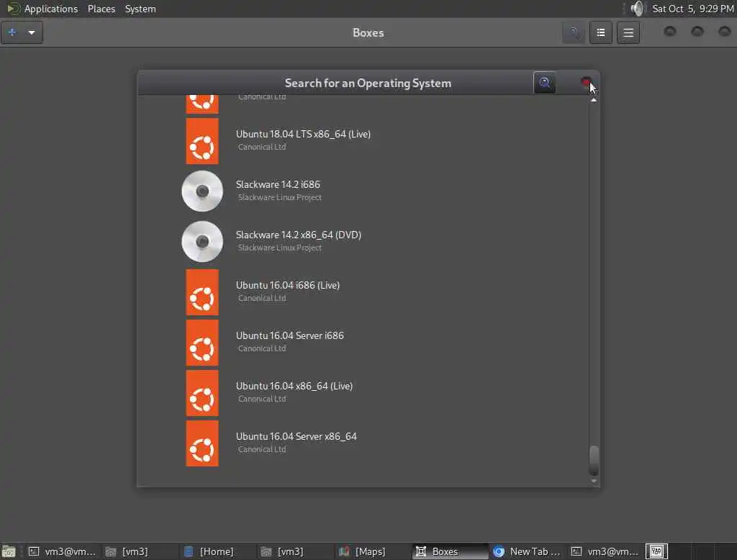Click the Slackware 14.2 x86_64 (DVD) disc icon
The width and height of the screenshot is (737, 560).
point(202,241)
